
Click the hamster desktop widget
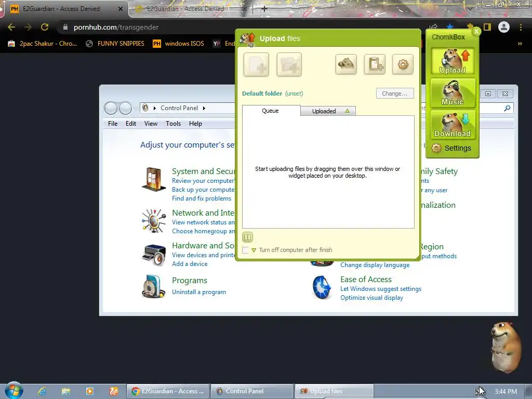point(506,347)
